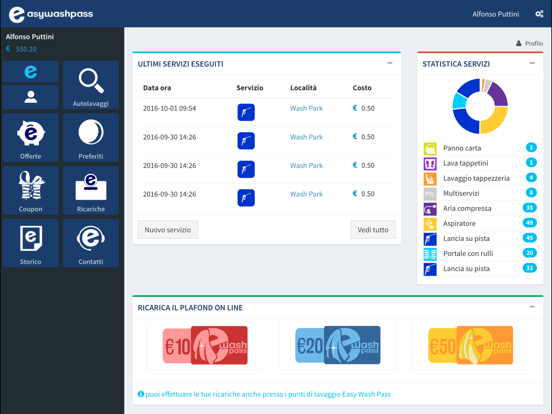This screenshot has width=552, height=414.
Task: Open the Ricariche tile
Action: 91,190
